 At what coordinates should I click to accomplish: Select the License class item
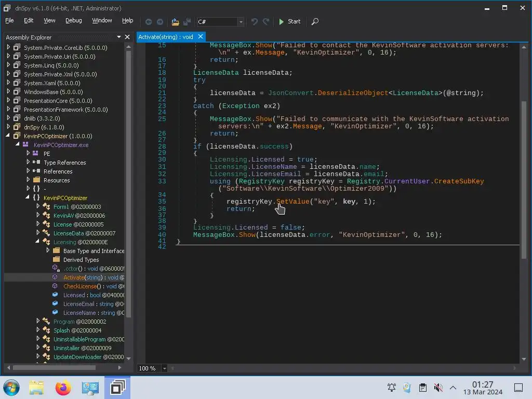click(78, 224)
